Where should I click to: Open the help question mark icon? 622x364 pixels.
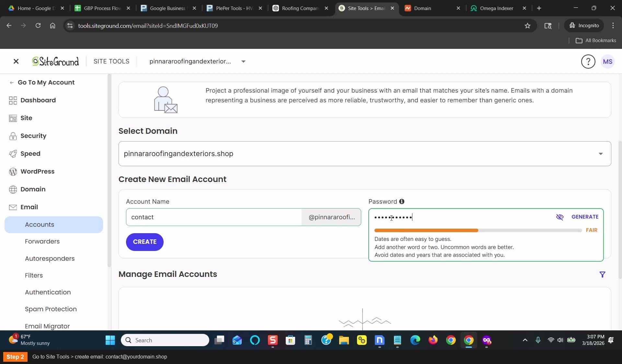(588, 62)
